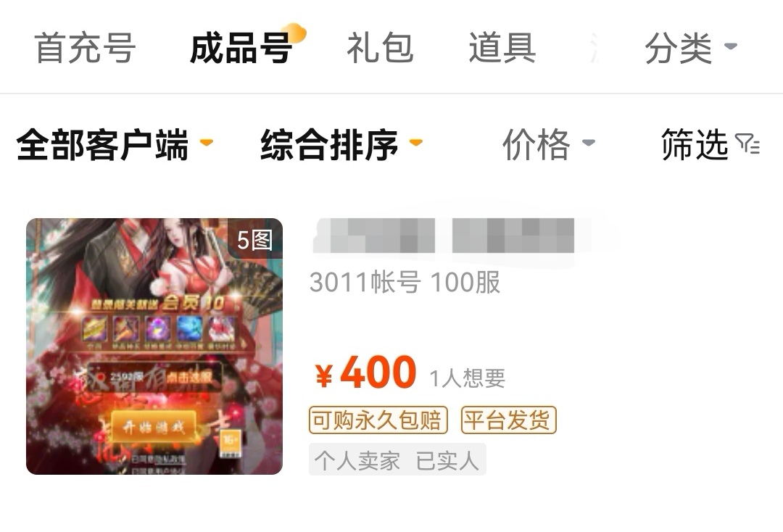This screenshot has width=783, height=532.
Task: Click the cloud badge on 成品号
Action: coord(294,33)
